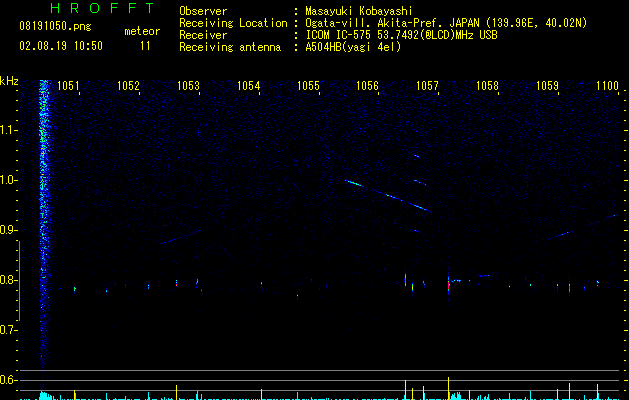Click the HROFFT title text

point(102,8)
